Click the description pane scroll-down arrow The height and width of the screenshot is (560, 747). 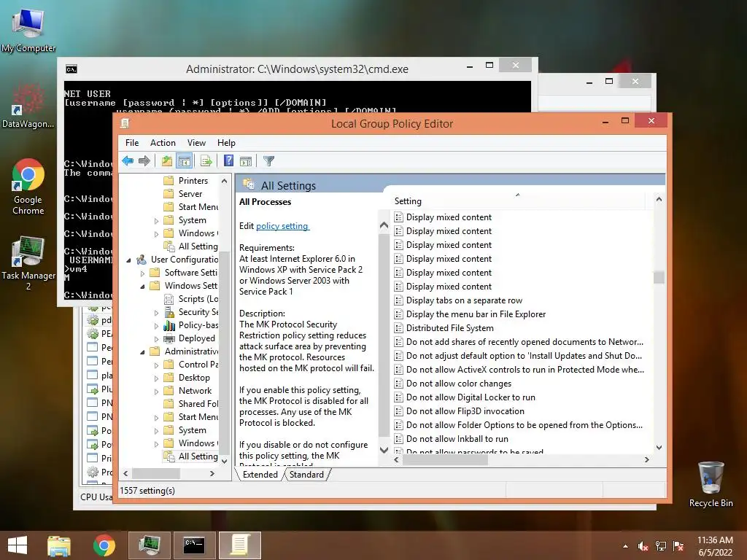384,449
